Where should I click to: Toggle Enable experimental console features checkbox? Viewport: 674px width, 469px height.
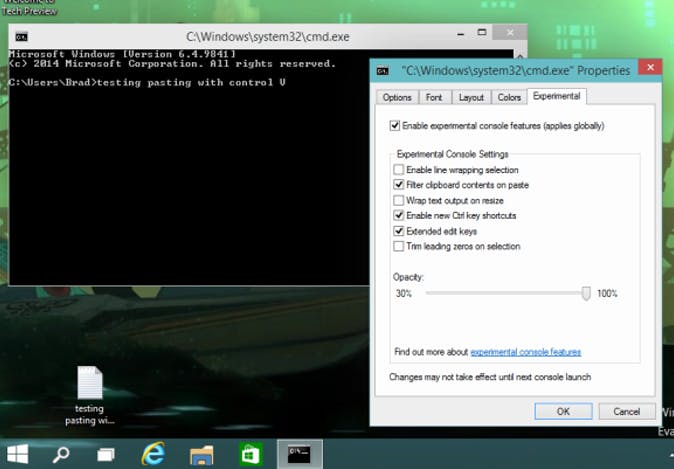pyautogui.click(x=395, y=126)
